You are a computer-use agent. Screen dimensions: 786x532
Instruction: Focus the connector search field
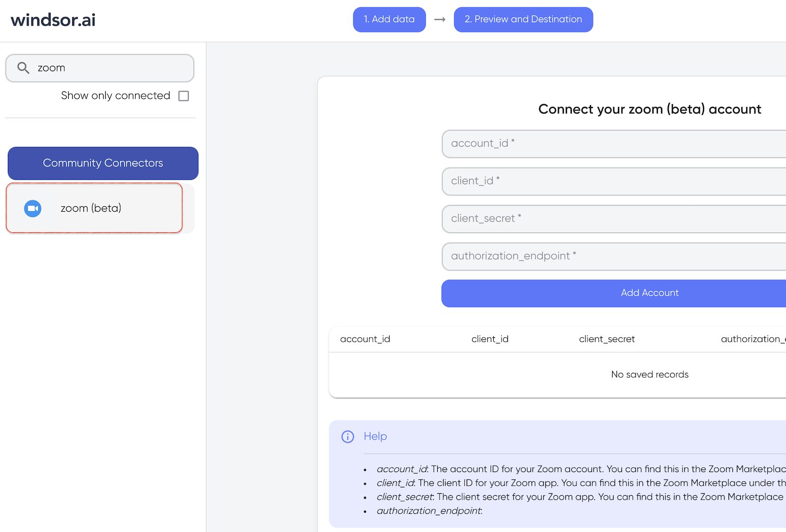point(100,68)
